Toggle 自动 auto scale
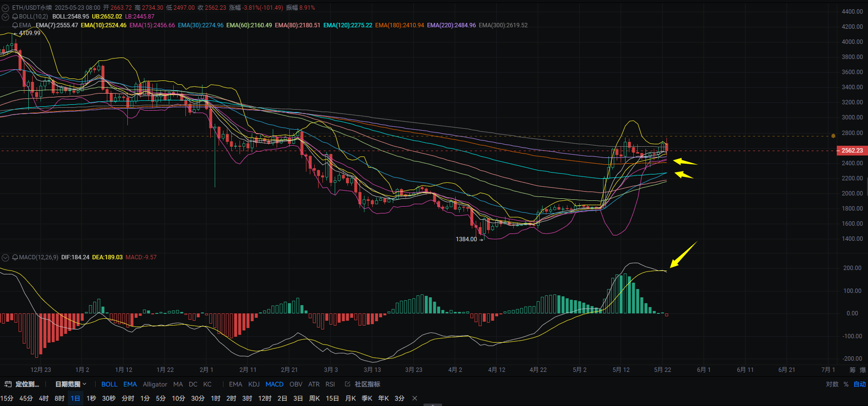868x406 pixels. click(860, 384)
